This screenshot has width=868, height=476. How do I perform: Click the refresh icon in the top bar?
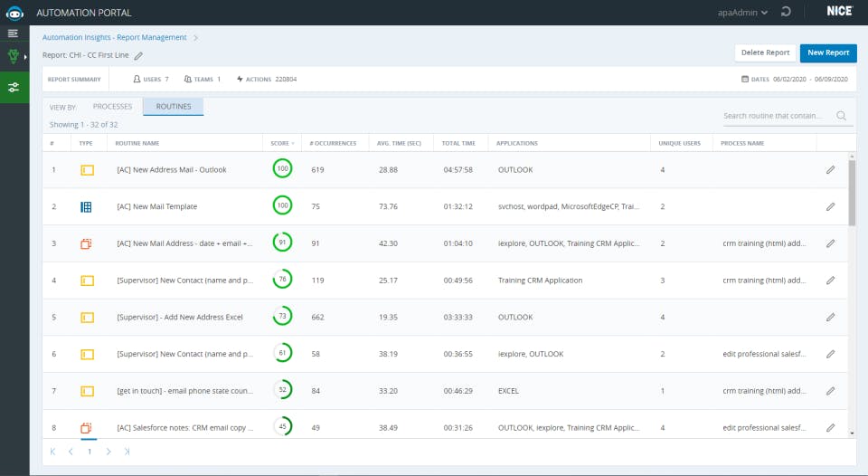786,13
